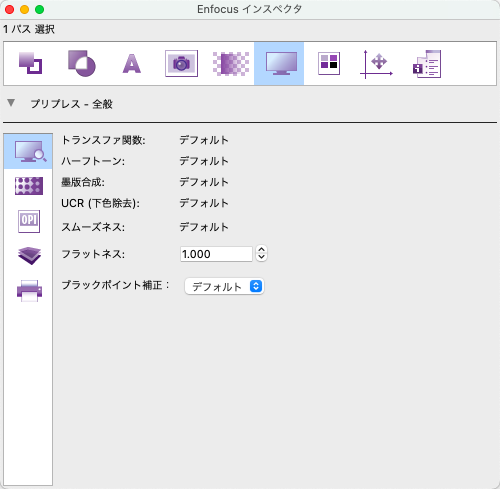Click the UCR (下色除去) デフォルト value
Screen dimensions: 500x489
[x=204, y=203]
